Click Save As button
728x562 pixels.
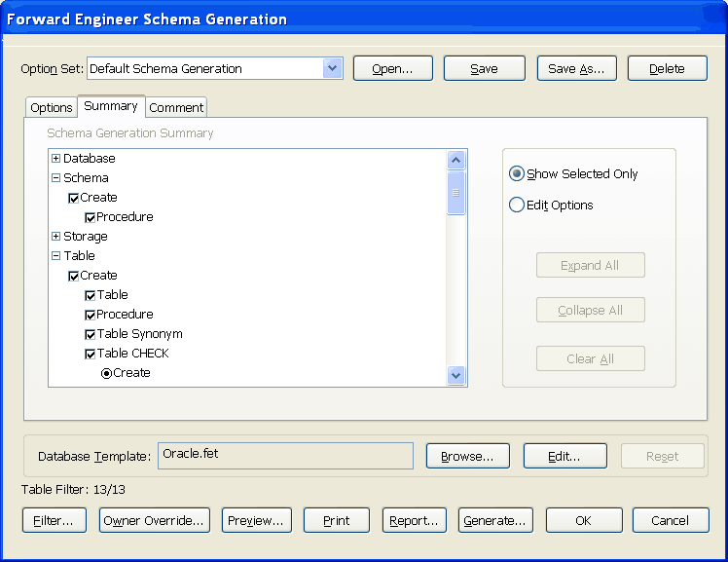pos(576,68)
